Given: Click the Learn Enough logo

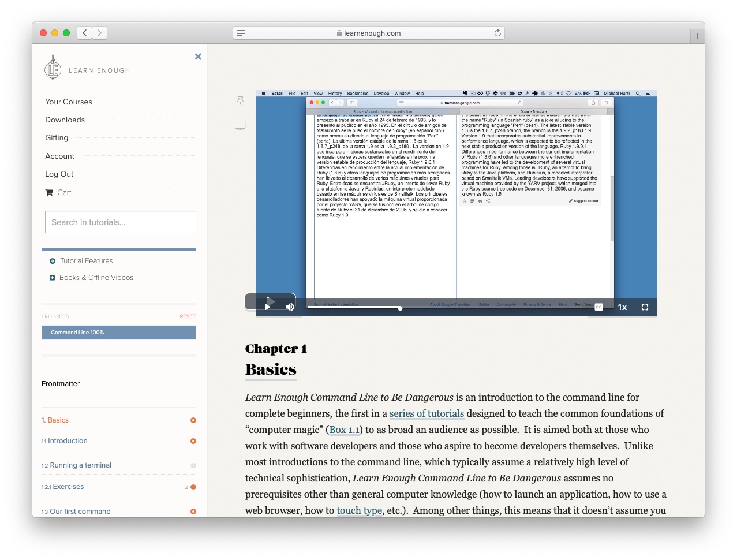Looking at the screenshot, I should point(53,70).
